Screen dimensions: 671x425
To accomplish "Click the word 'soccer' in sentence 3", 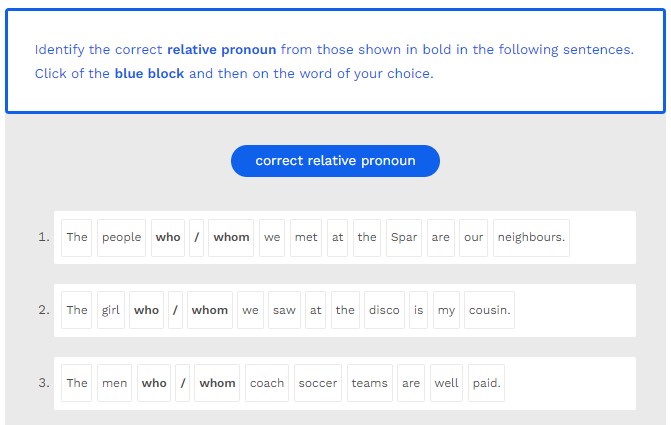I will point(318,384).
